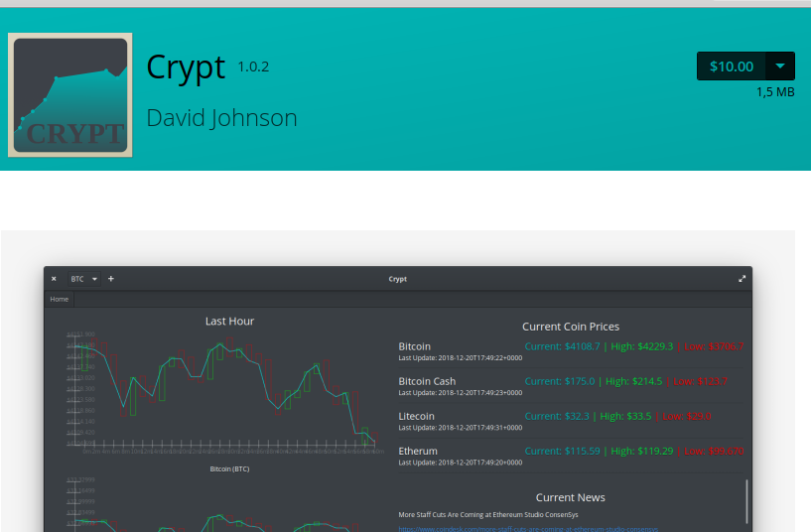Click the Current Coin Prices heading
Image resolution: width=811 pixels, height=532 pixels.
(570, 326)
